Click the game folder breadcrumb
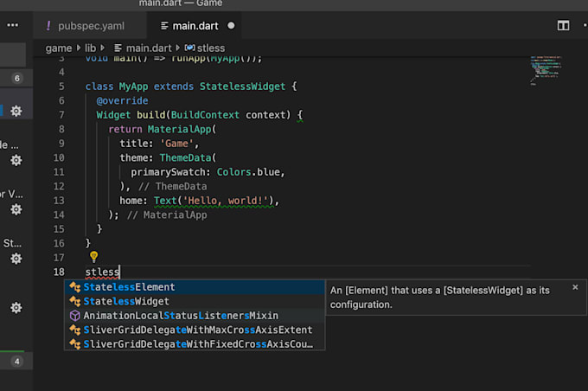 pyautogui.click(x=59, y=48)
